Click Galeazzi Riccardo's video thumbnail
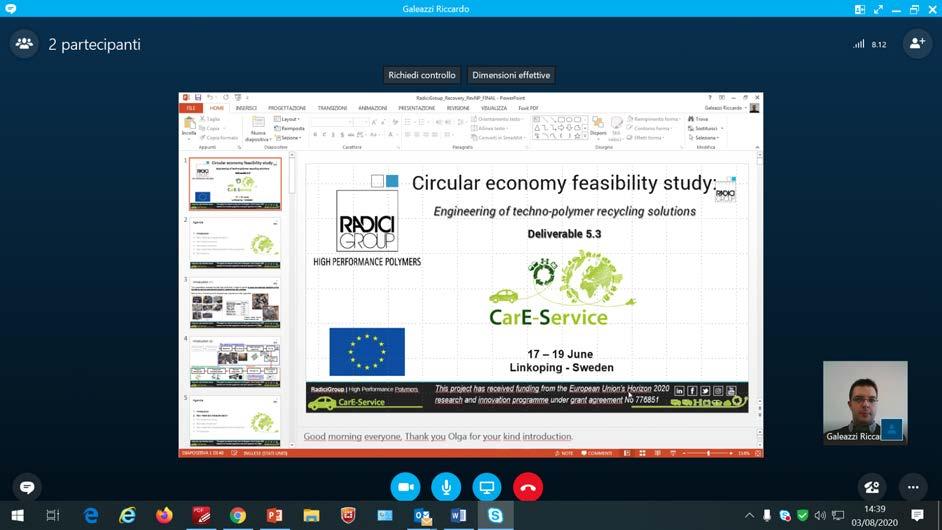Screen dimensions: 942x530 tap(865, 403)
